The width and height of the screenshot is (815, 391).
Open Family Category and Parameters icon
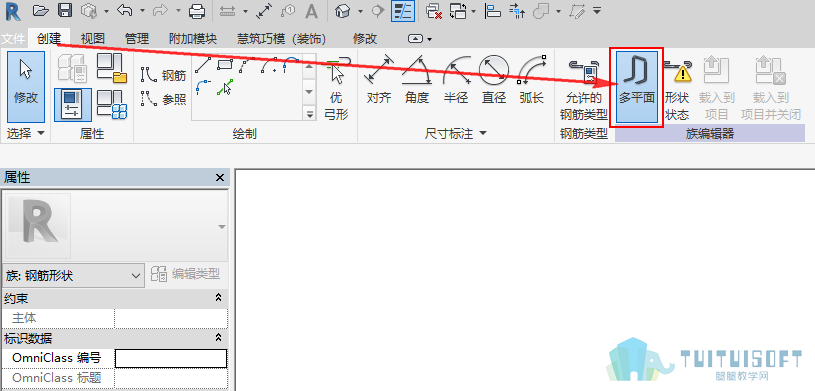coord(112,68)
